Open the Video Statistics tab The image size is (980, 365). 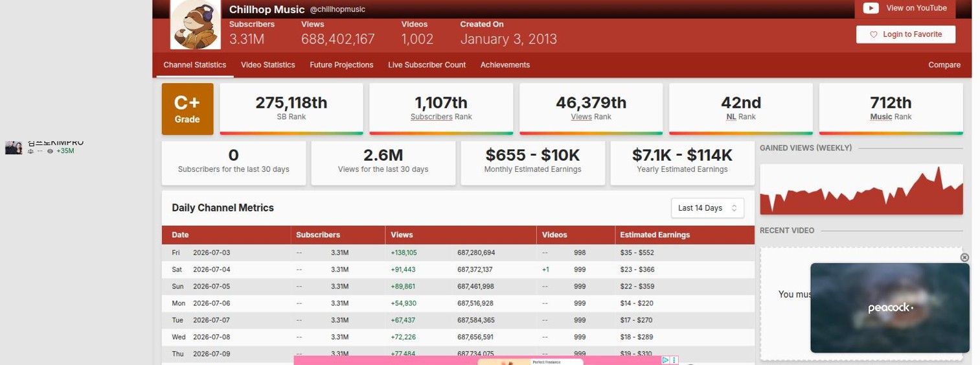[268, 65]
